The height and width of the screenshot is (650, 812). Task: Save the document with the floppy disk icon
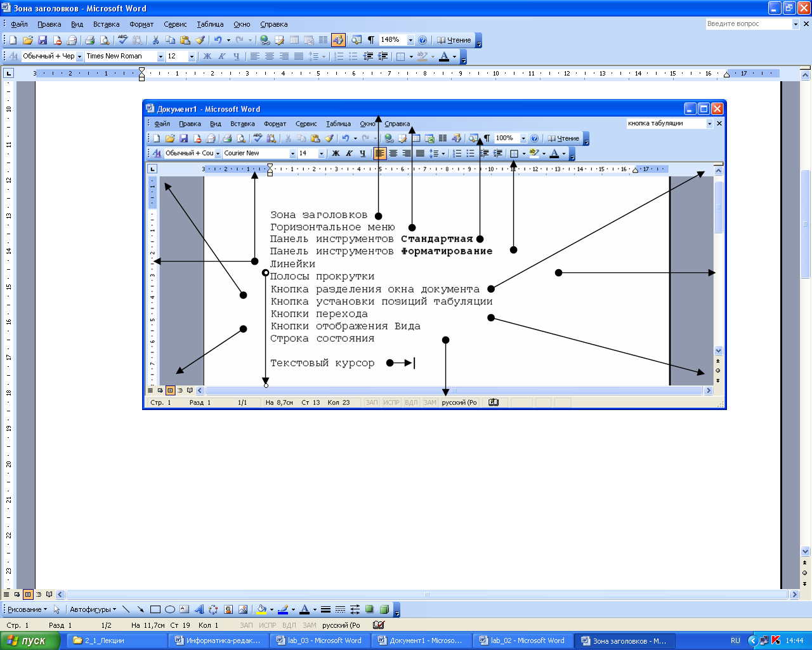[43, 40]
